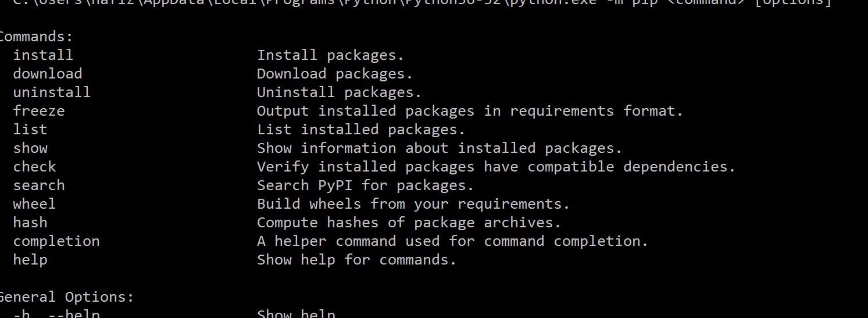Viewport: 868px width, 318px height.
Task: Click the "Build wheels from your requirements." text
Action: point(413,204)
